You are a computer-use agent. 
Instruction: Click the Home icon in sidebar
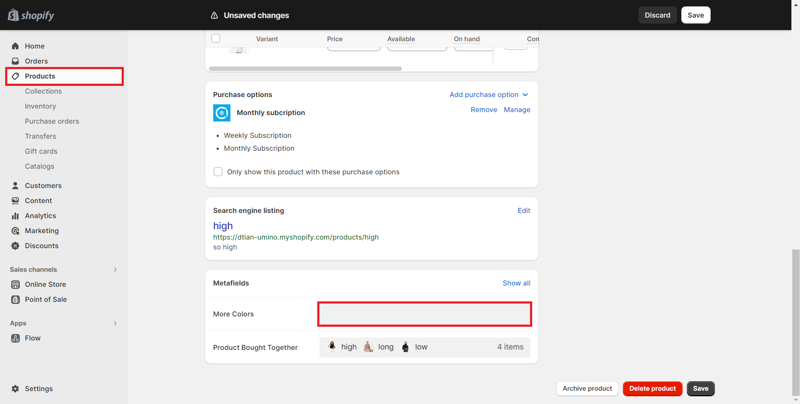(15, 46)
